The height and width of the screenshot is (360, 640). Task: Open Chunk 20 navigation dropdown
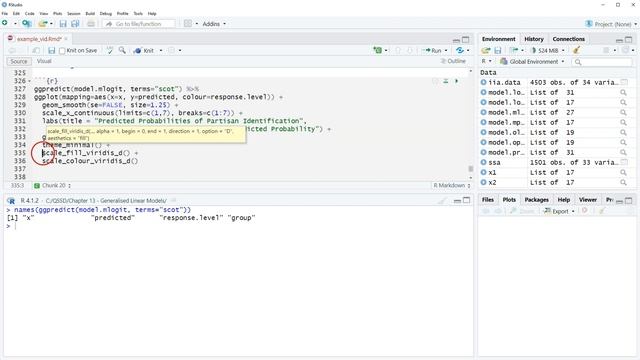click(x=53, y=185)
